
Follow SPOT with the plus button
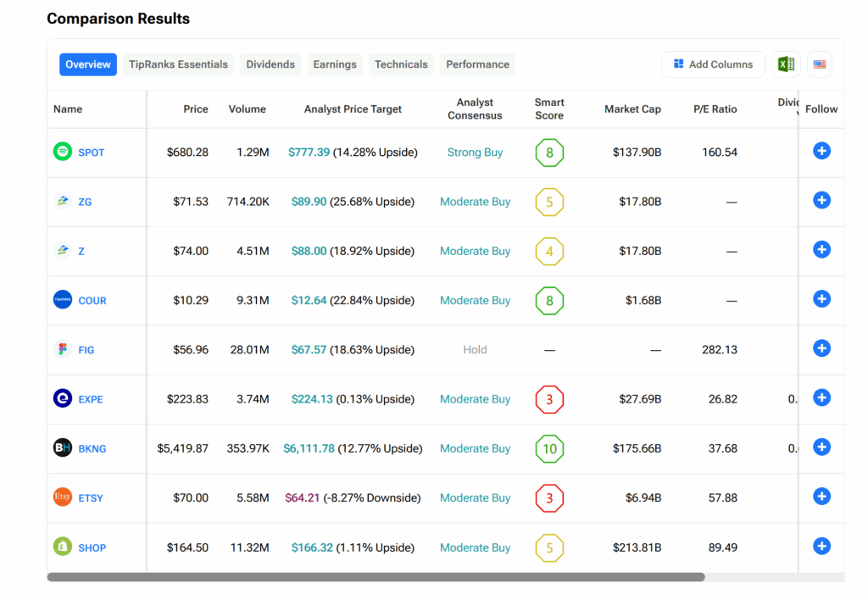[821, 151]
